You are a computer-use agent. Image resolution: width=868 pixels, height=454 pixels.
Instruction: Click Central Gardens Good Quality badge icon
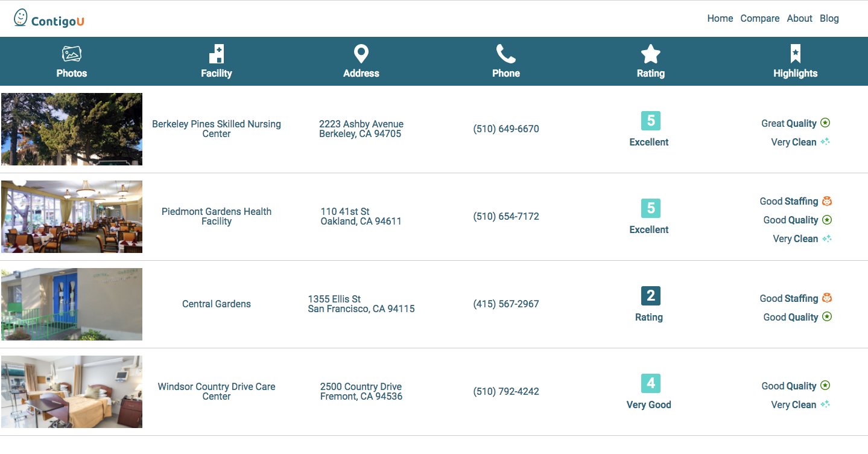pyautogui.click(x=827, y=317)
